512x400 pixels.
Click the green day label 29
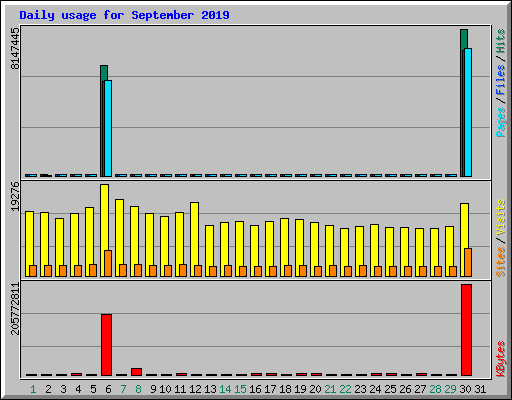450,389
